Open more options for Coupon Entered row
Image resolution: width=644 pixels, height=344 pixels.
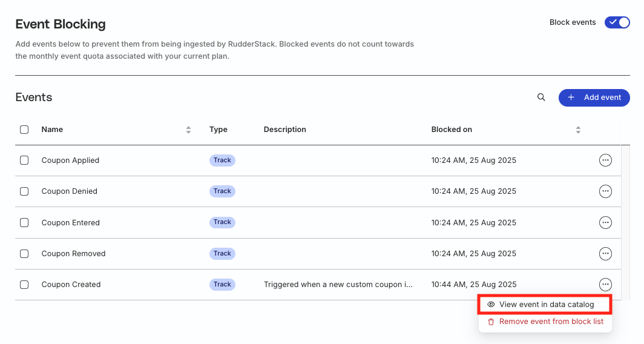pyautogui.click(x=605, y=223)
